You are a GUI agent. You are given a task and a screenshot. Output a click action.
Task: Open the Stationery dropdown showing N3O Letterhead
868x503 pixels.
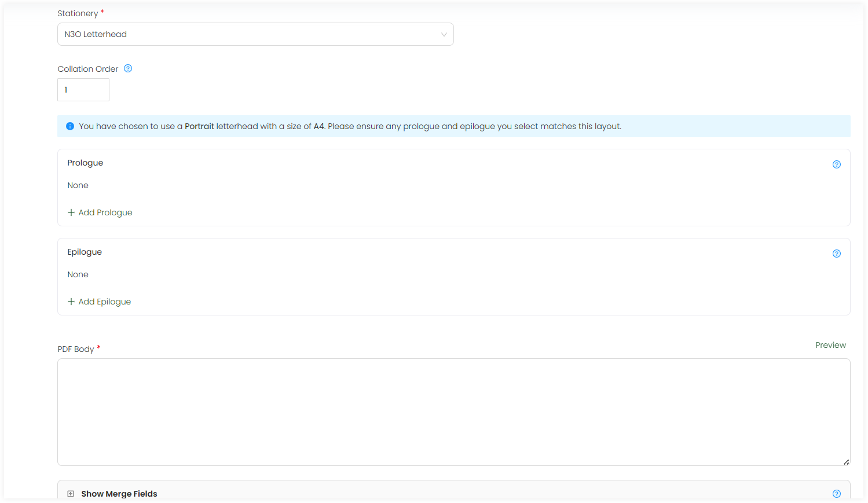[255, 34]
